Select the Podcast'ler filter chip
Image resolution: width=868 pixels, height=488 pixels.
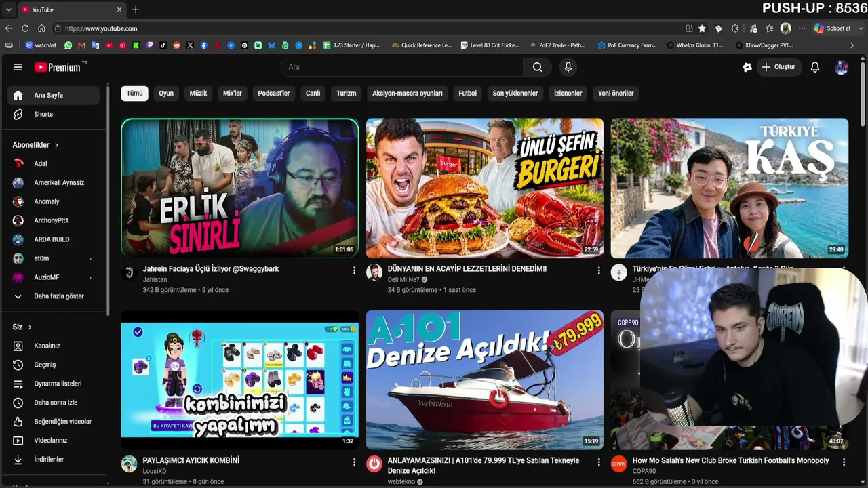click(274, 94)
